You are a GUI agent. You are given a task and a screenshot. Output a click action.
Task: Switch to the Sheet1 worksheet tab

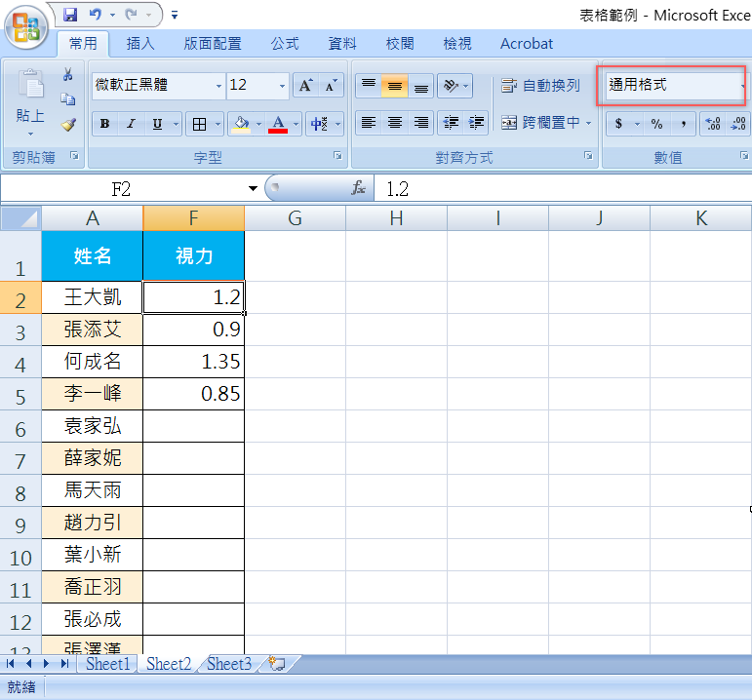click(x=107, y=664)
